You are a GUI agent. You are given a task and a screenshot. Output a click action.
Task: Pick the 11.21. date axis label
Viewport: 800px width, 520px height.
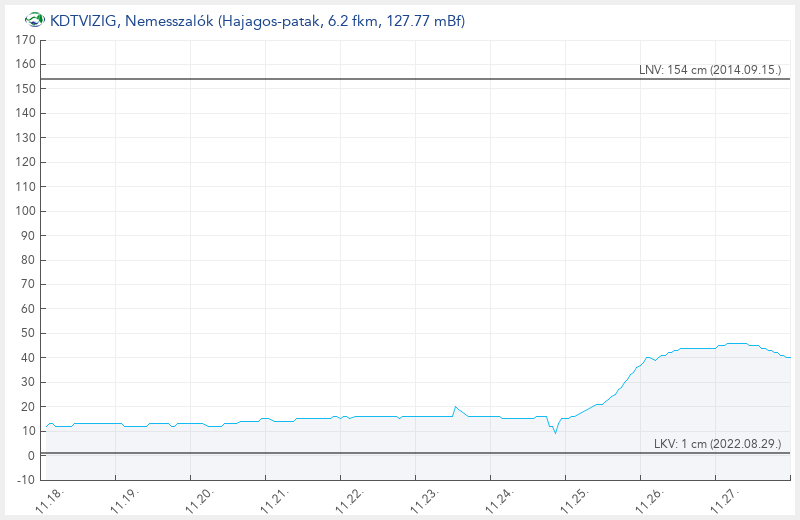coord(271,497)
